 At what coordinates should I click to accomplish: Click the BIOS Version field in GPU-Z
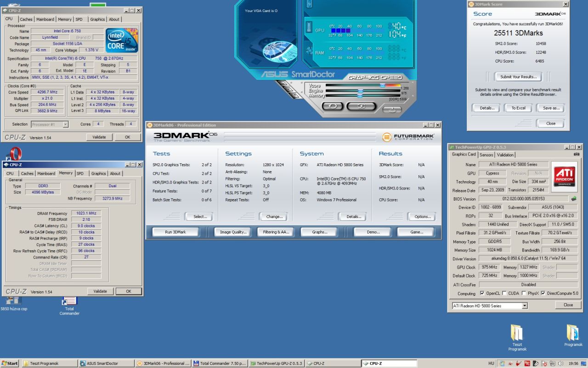(523, 199)
